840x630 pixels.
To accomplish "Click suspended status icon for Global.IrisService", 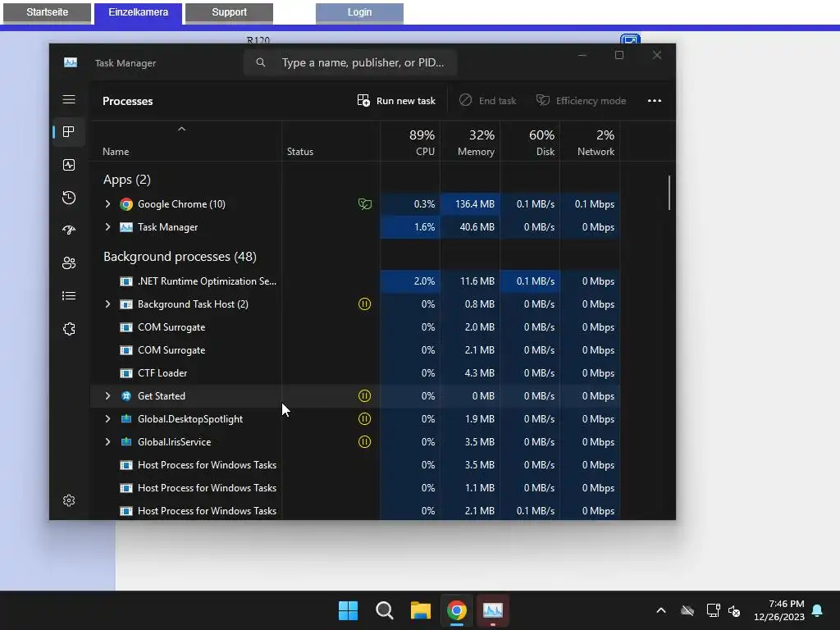I will point(364,442).
